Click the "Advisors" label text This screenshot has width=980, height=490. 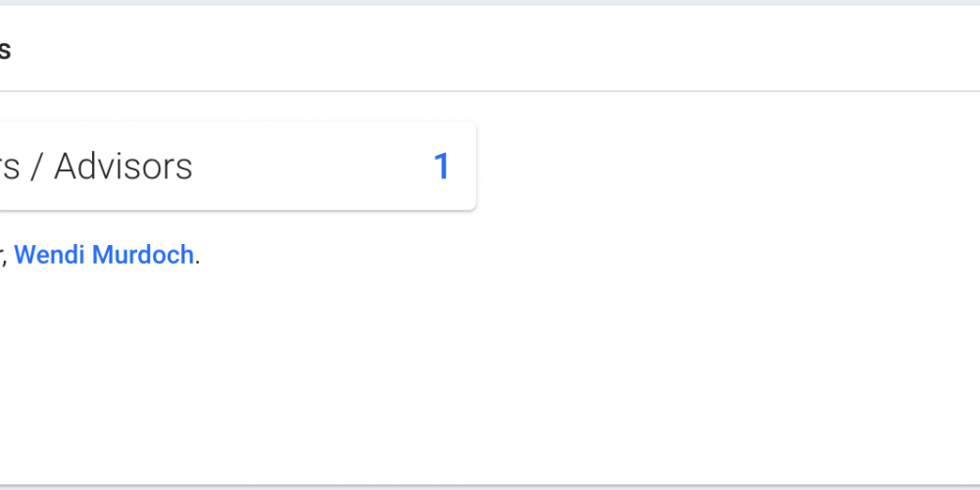(x=122, y=167)
